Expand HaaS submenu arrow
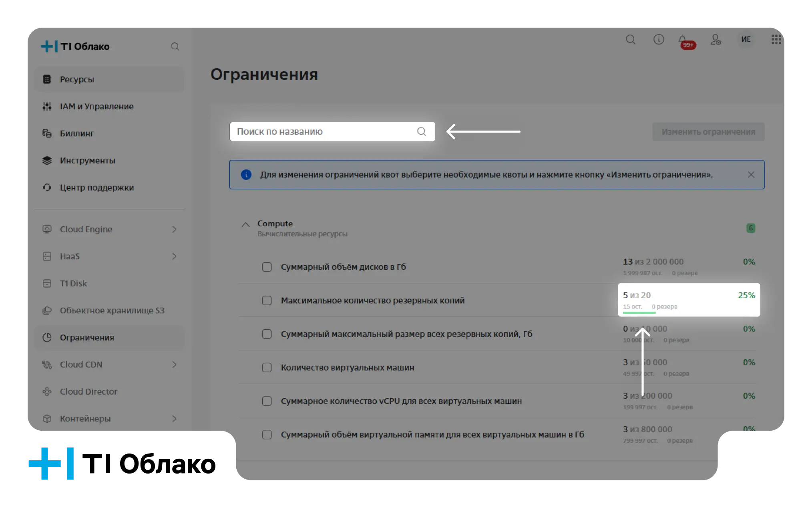The image size is (812, 508). click(174, 256)
